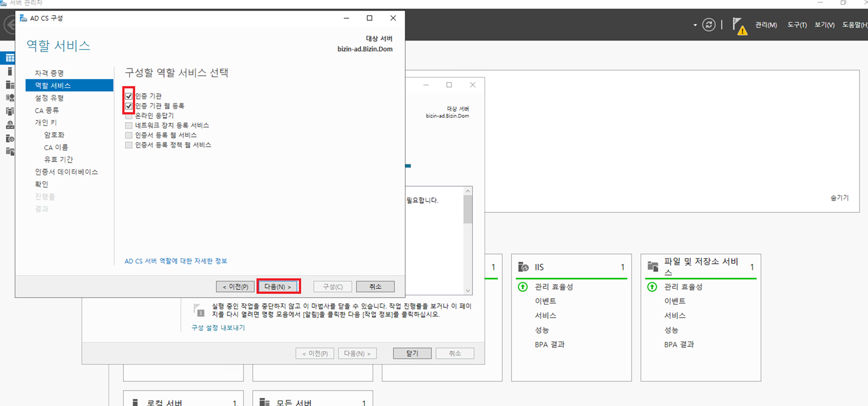This screenshot has height=406, width=868.
Task: Click the Local Server tile icon
Action: click(135, 403)
